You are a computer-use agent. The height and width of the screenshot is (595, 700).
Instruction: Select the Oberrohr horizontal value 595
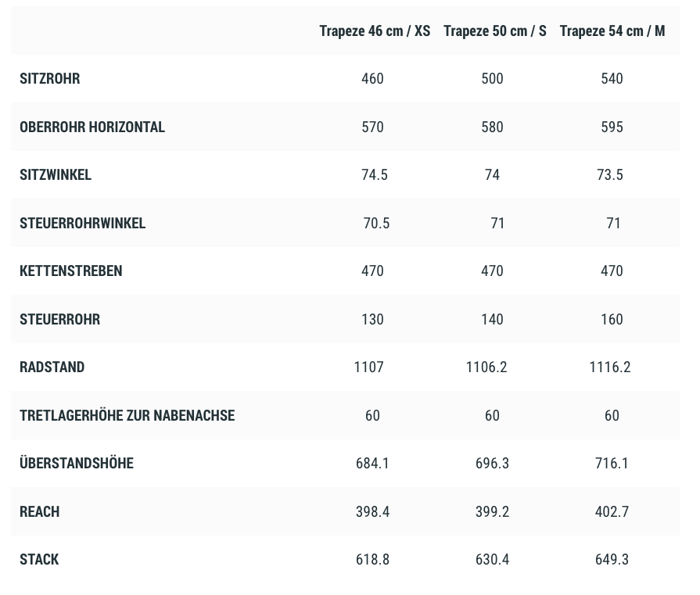point(612,127)
